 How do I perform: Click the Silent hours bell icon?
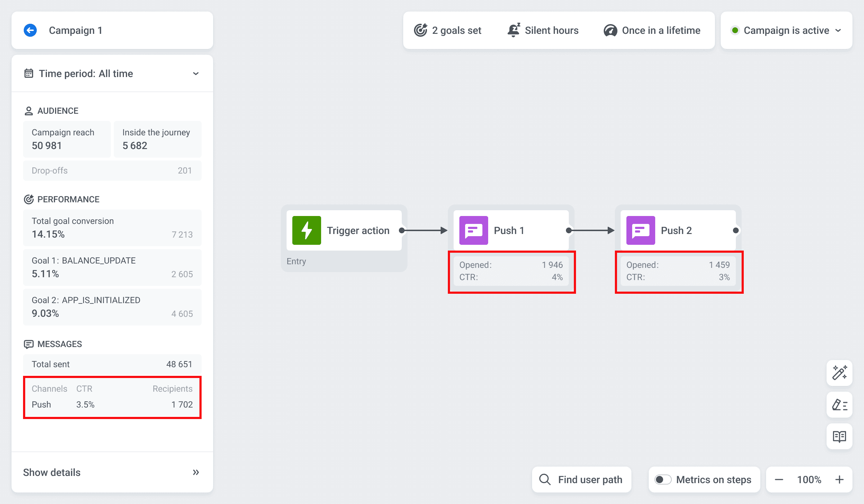click(x=513, y=30)
